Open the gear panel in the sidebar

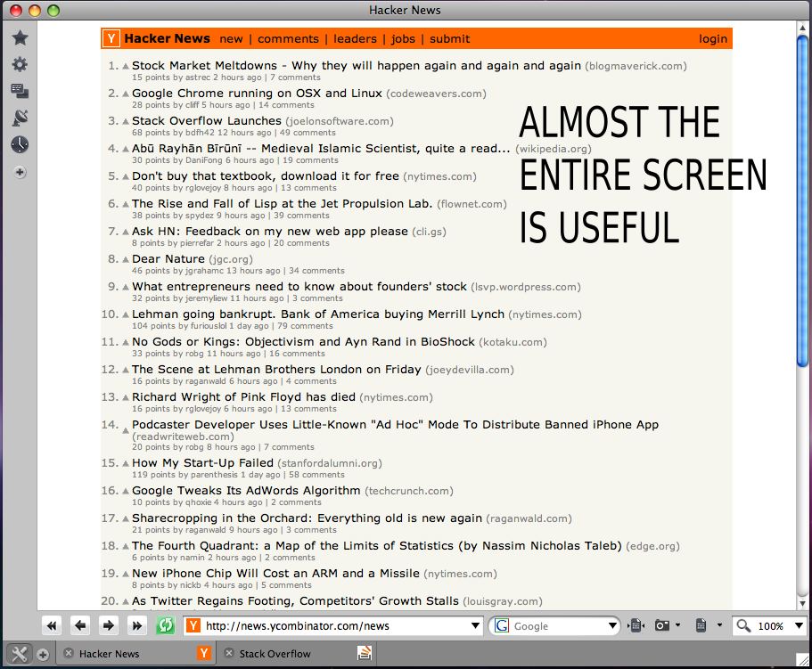tap(21, 65)
